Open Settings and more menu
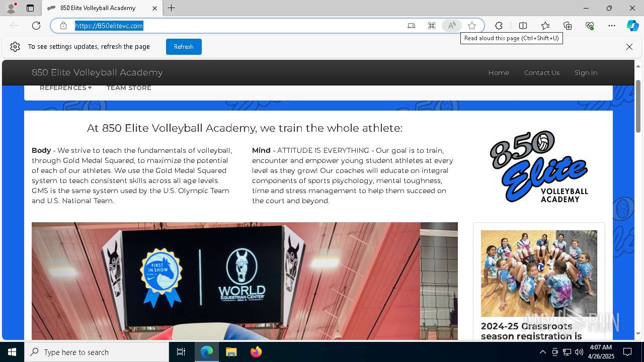This screenshot has height=362, width=644. [612, 26]
